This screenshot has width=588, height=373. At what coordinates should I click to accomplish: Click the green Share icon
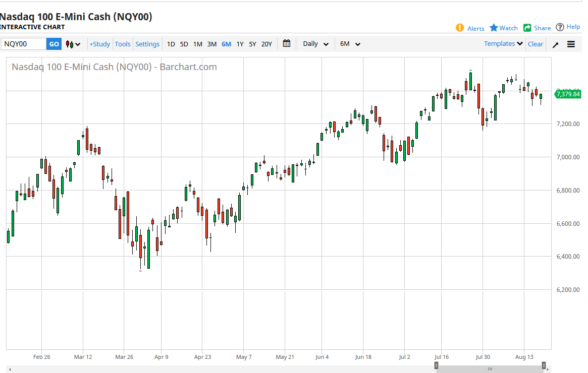pyautogui.click(x=527, y=28)
